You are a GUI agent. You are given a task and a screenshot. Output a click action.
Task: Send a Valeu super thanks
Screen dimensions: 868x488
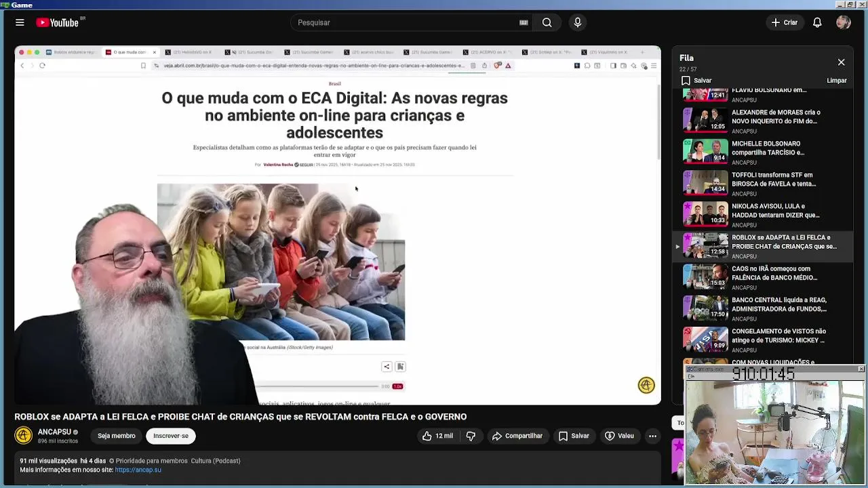pos(619,436)
